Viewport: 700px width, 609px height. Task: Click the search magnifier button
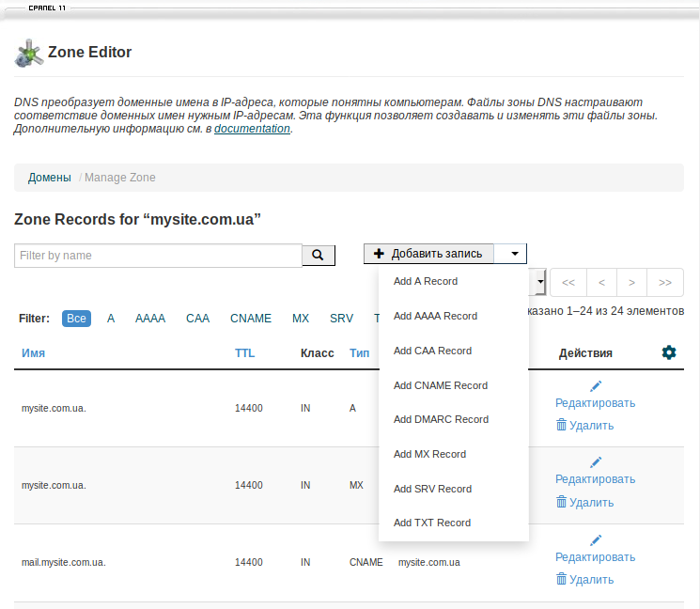point(318,256)
